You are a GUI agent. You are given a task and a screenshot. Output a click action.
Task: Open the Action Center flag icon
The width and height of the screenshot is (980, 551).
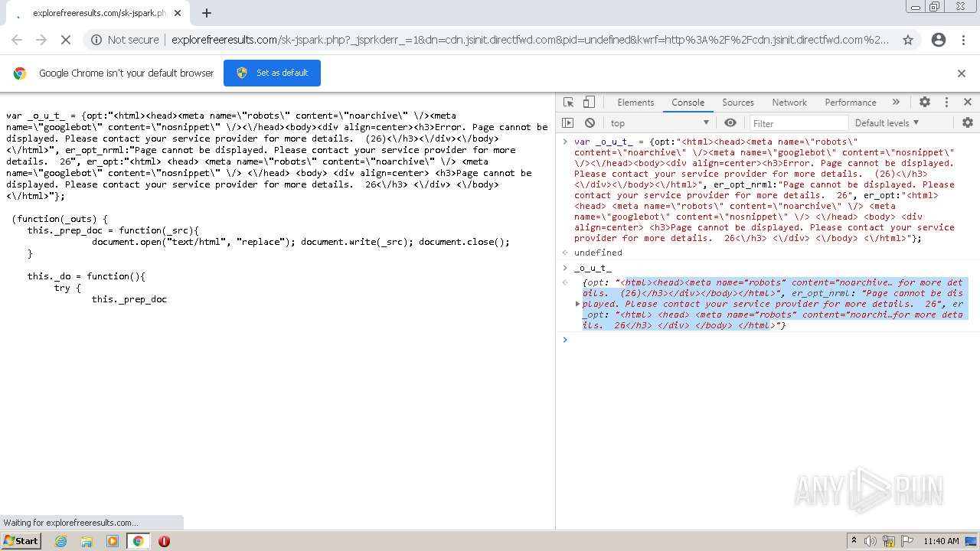pyautogui.click(x=907, y=541)
